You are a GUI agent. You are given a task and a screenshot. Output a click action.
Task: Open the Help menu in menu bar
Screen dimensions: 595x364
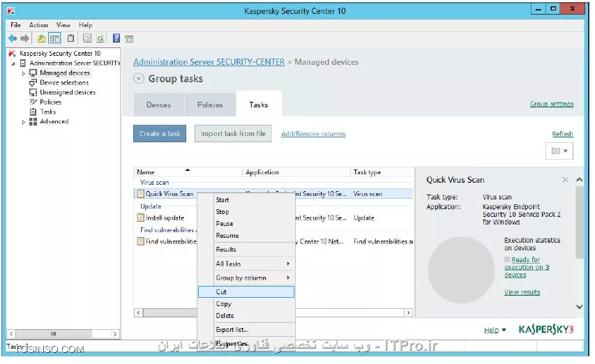click(85, 25)
